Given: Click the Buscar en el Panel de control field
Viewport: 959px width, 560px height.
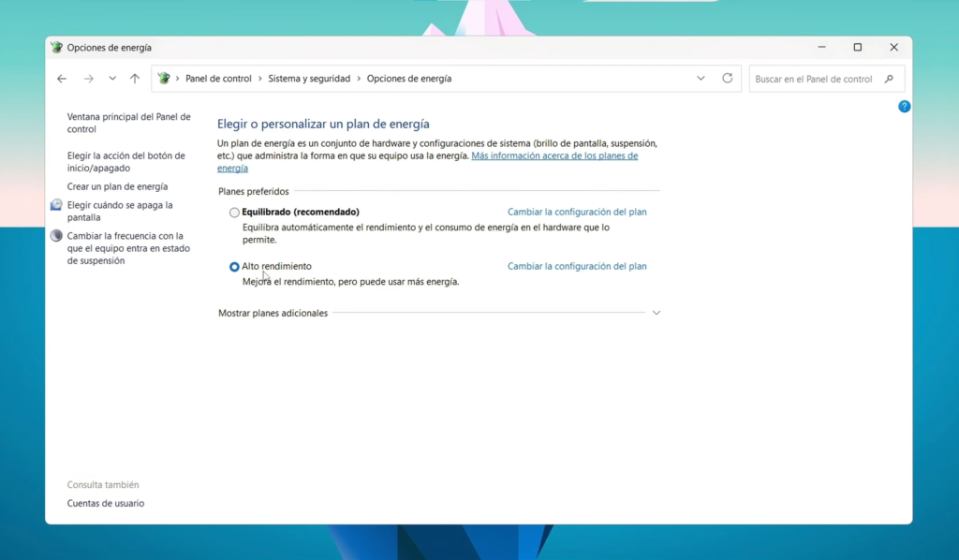Looking at the screenshot, I should 814,79.
